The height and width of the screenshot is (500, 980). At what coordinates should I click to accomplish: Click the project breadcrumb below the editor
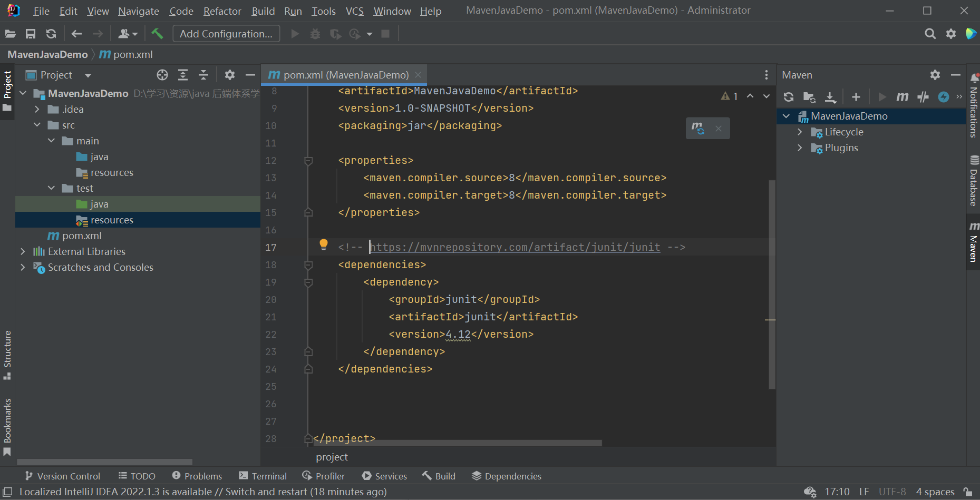click(x=332, y=457)
